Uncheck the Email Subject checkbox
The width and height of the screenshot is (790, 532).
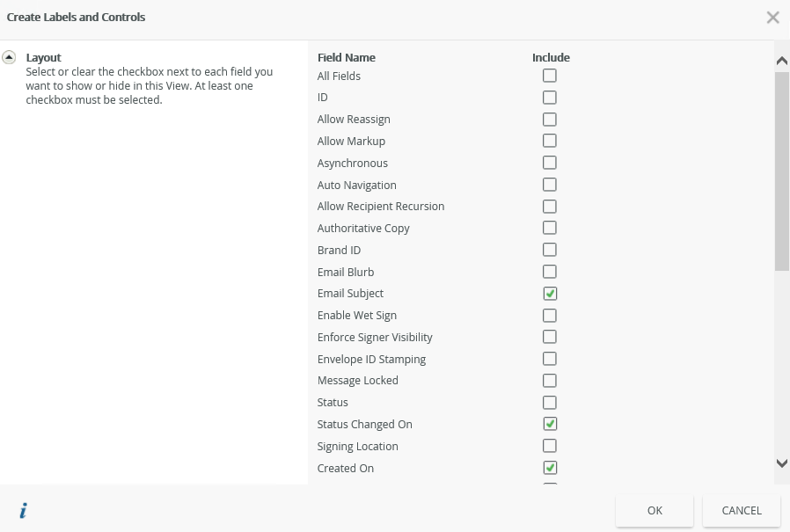[550, 294]
